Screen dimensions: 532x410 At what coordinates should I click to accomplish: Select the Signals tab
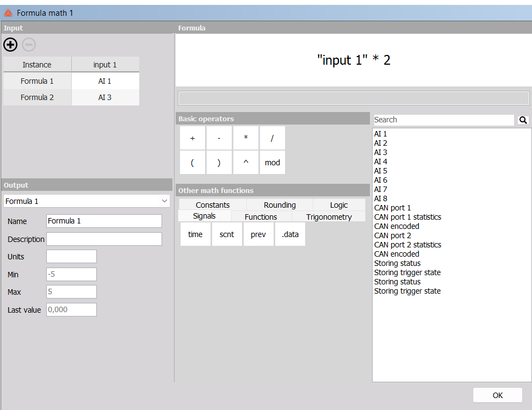[x=204, y=216]
